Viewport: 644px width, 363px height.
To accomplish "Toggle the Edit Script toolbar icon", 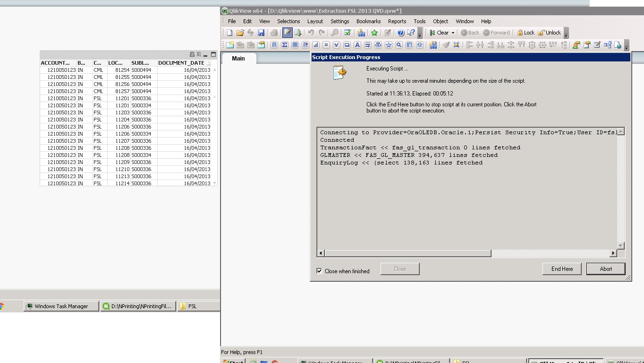I will 287,33.
